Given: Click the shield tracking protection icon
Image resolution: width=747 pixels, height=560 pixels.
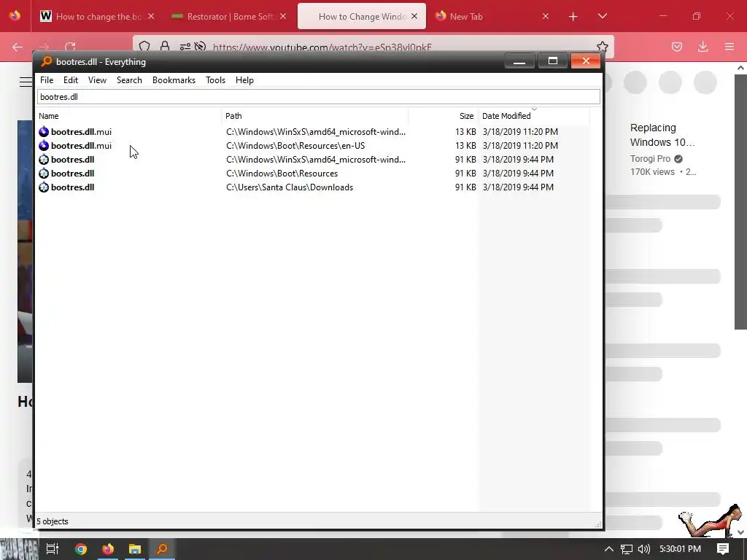Looking at the screenshot, I should pos(144,46).
